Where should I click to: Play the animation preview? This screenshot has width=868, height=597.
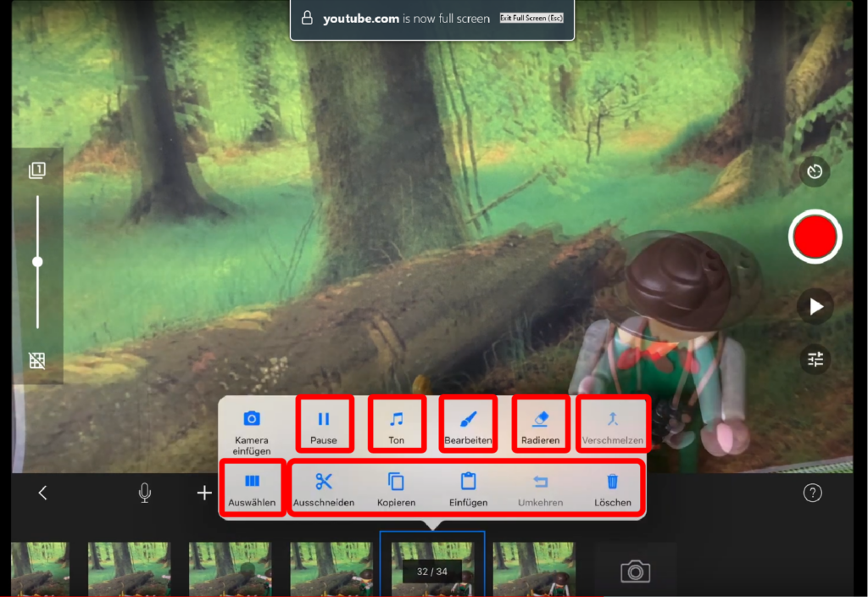point(815,307)
